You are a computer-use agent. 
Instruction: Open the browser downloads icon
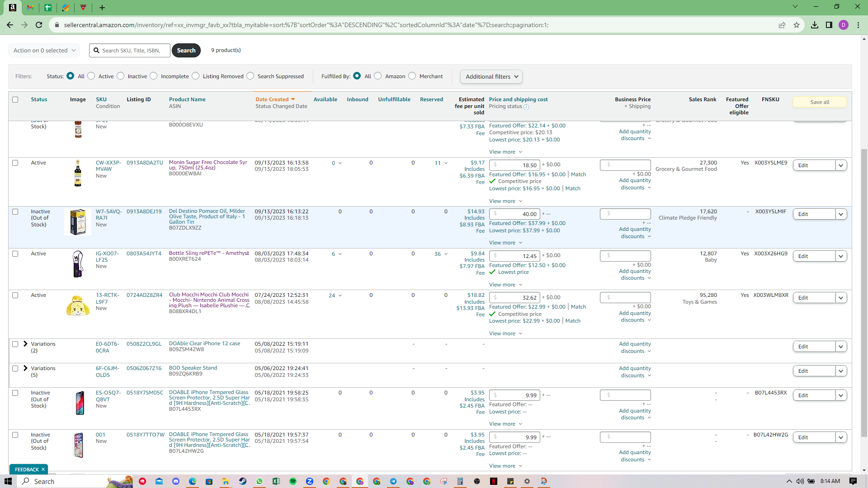pos(815,25)
